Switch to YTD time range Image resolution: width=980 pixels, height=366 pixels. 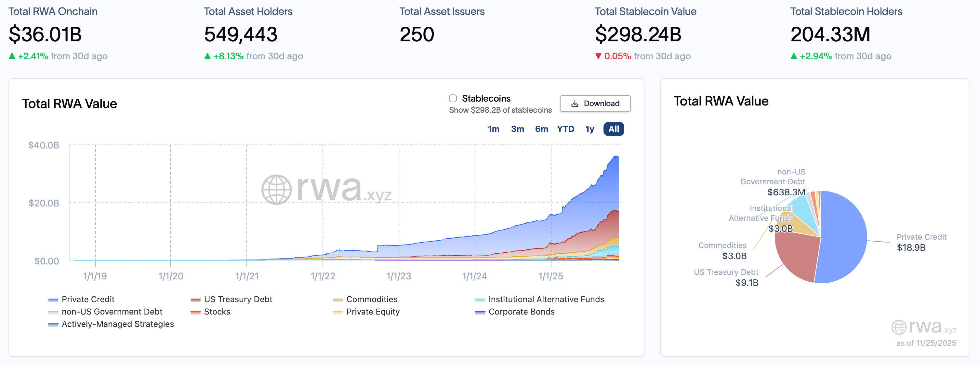click(x=565, y=129)
